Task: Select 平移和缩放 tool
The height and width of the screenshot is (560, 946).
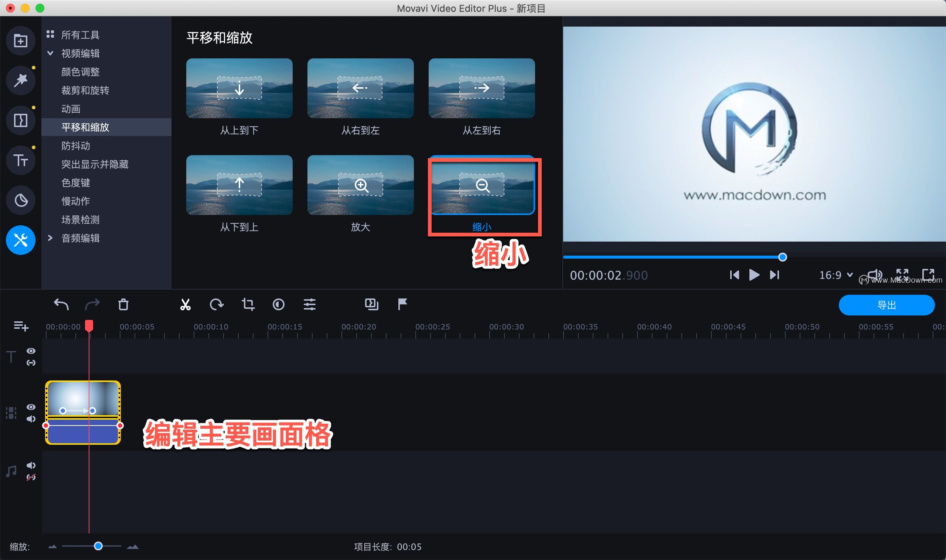Action: [106, 127]
